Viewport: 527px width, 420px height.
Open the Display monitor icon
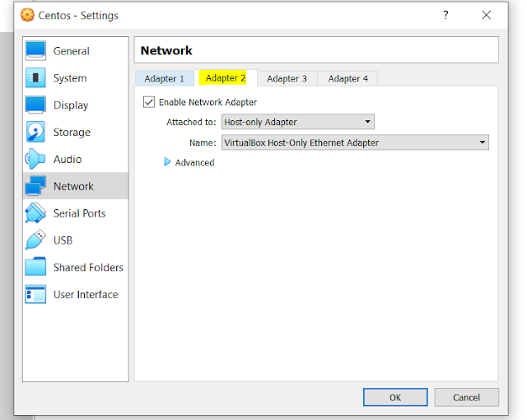coord(35,105)
